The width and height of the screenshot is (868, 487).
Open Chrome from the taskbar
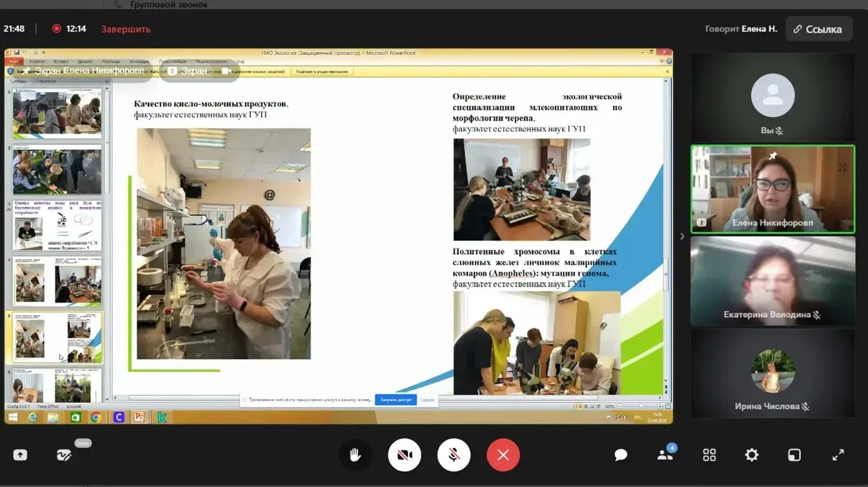(96, 417)
